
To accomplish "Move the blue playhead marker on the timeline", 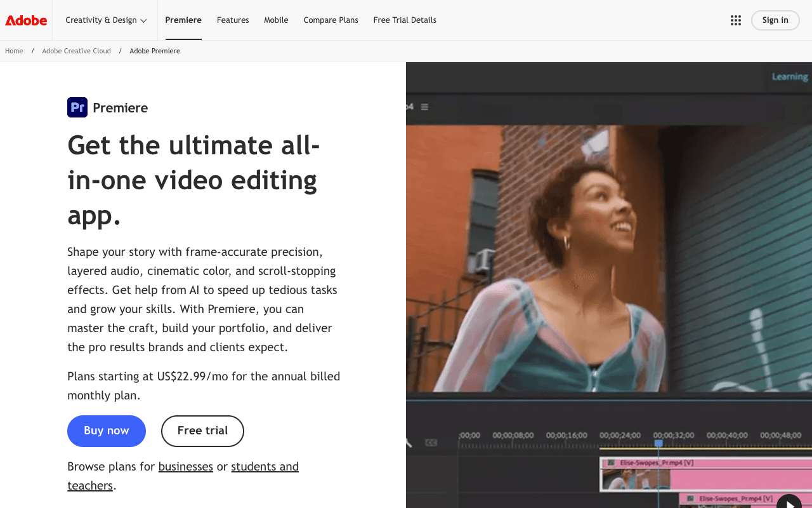I will pos(658,443).
